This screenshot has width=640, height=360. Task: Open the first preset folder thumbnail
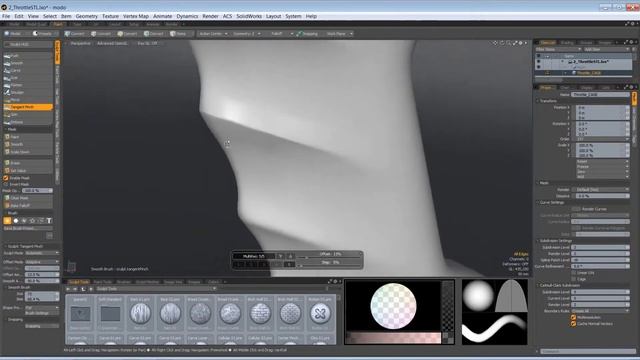[x=80, y=313]
